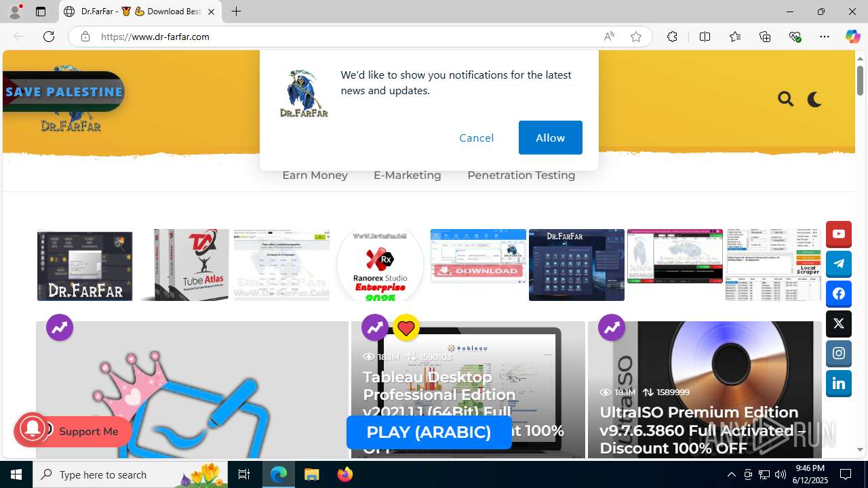Open Firefox from the taskbar
This screenshot has width=868, height=488.
click(345, 474)
